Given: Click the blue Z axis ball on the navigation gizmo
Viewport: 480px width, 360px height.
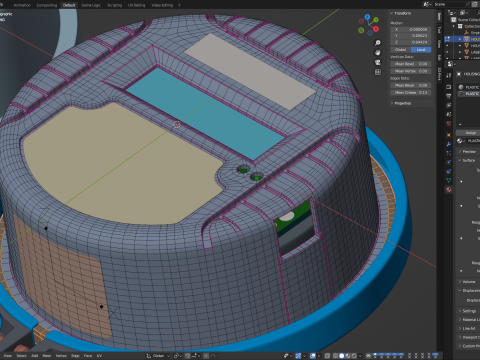Looking at the screenshot, I should [367, 17].
